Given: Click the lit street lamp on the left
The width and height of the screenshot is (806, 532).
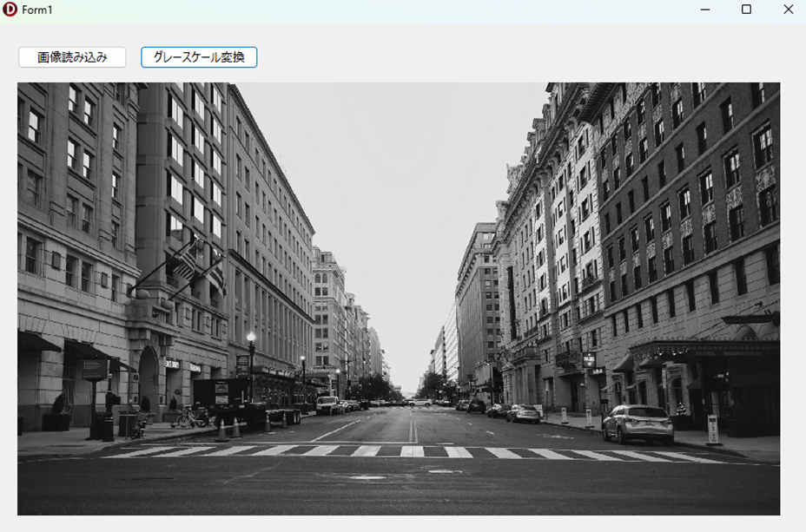Looking at the screenshot, I should 251,338.
